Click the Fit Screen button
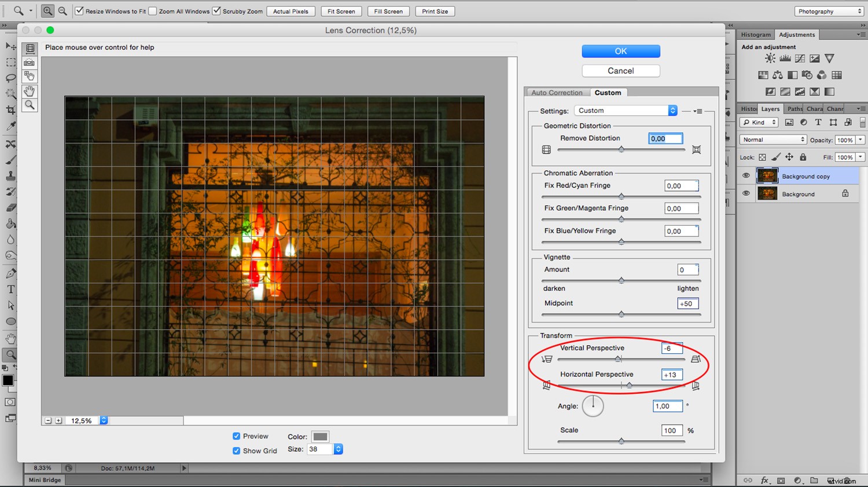The image size is (868, 487). click(341, 11)
